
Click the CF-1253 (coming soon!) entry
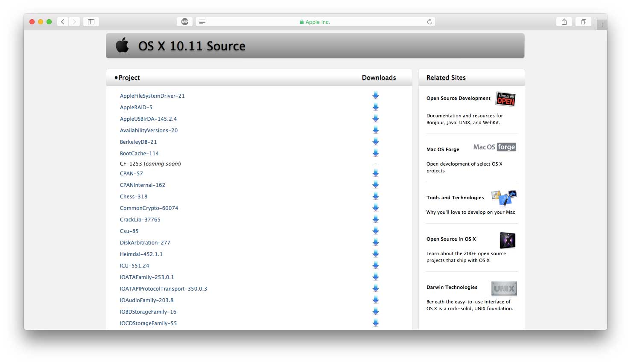[150, 164]
